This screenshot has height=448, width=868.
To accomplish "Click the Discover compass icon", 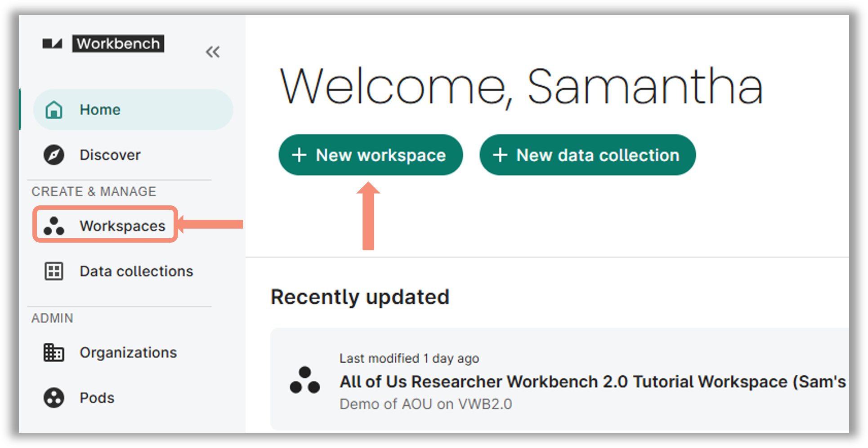I will [54, 155].
